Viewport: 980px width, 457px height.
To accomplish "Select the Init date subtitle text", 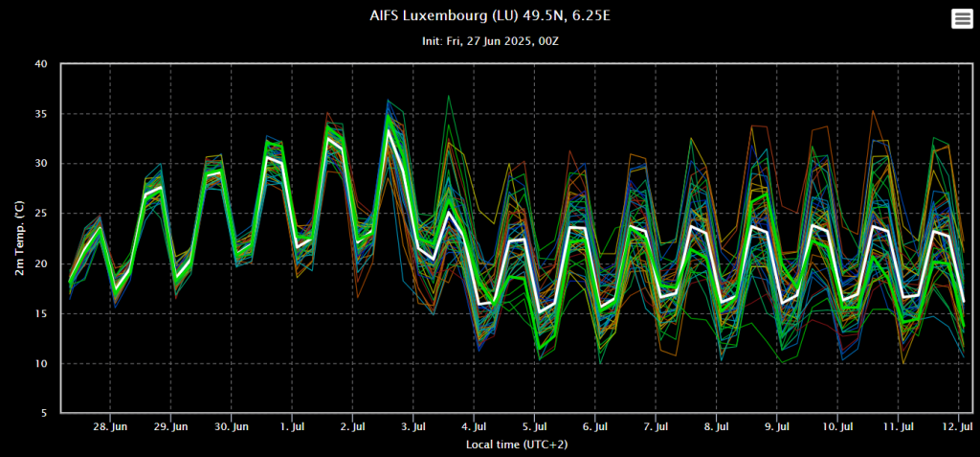I will pyautogui.click(x=489, y=41).
